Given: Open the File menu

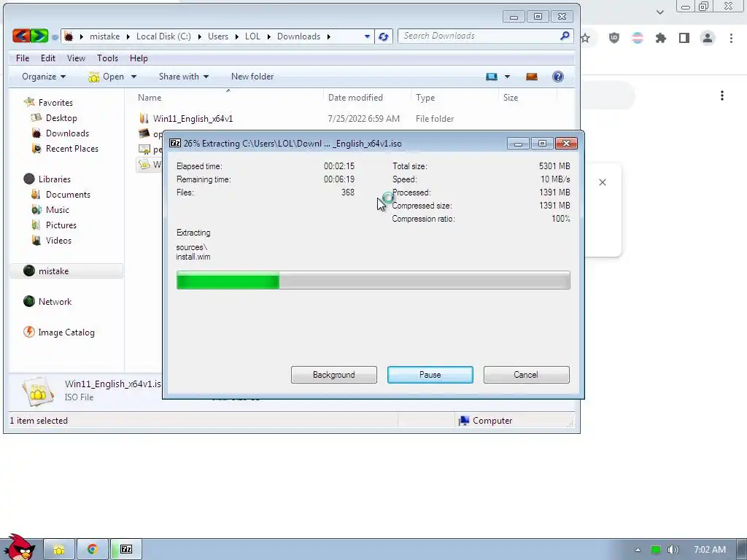Looking at the screenshot, I should (23, 58).
